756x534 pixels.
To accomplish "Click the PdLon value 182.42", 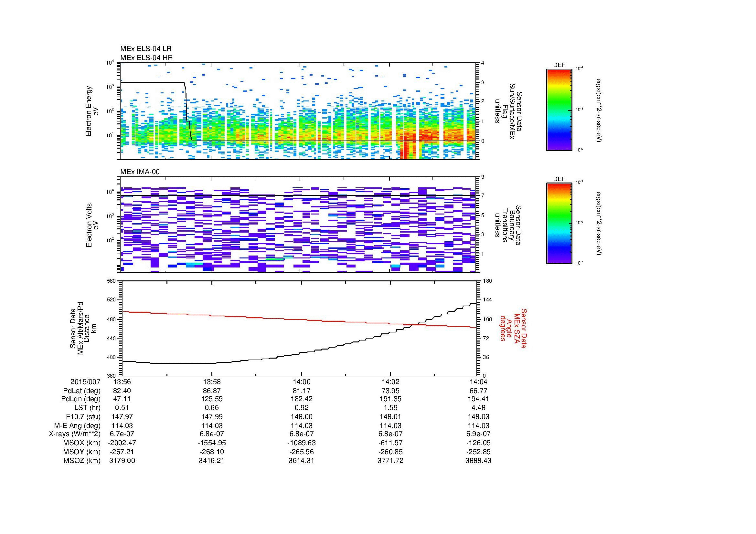I will click(x=301, y=399).
